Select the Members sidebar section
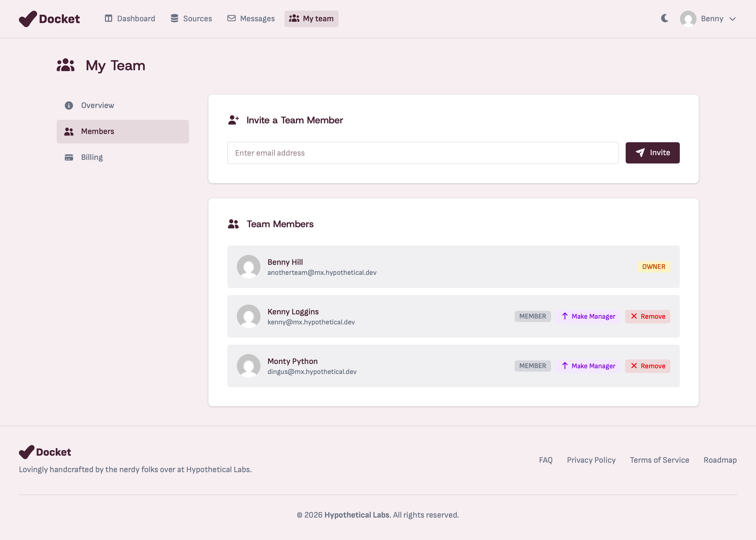 (x=122, y=131)
